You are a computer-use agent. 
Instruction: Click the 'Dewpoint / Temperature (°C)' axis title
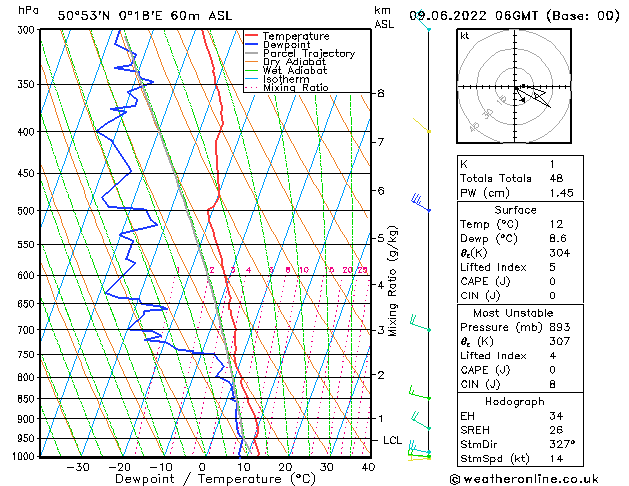pyautogui.click(x=215, y=479)
